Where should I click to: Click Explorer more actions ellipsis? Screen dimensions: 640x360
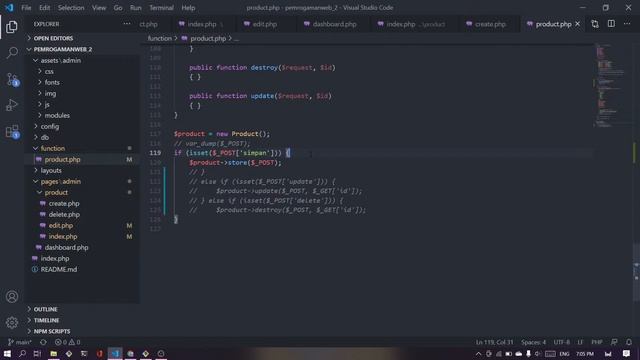[x=127, y=24]
